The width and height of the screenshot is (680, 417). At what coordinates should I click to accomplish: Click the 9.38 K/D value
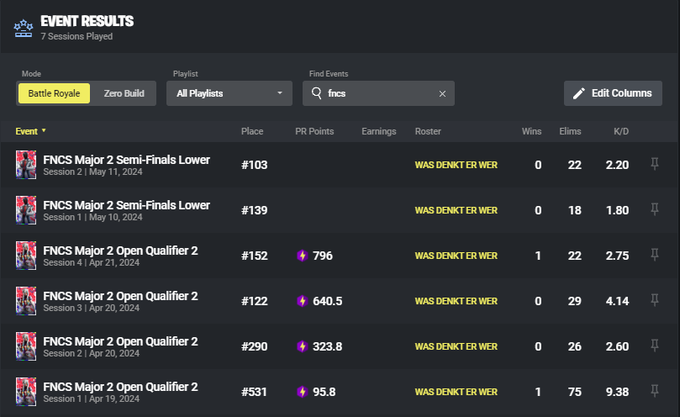tap(617, 392)
